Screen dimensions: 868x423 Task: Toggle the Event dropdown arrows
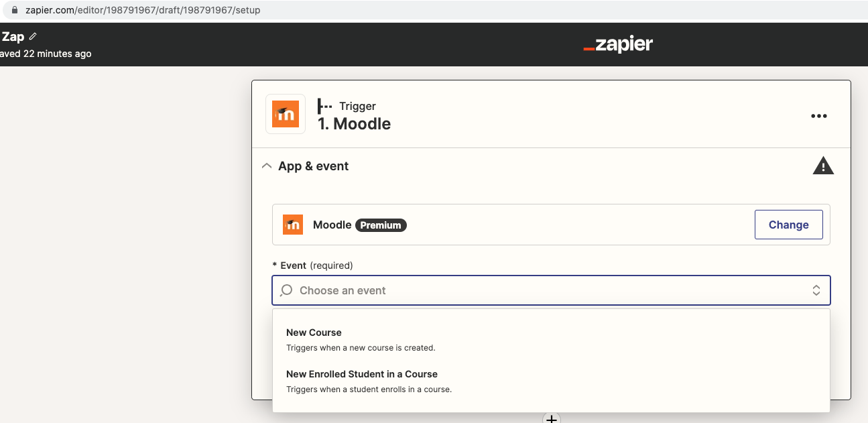click(816, 291)
